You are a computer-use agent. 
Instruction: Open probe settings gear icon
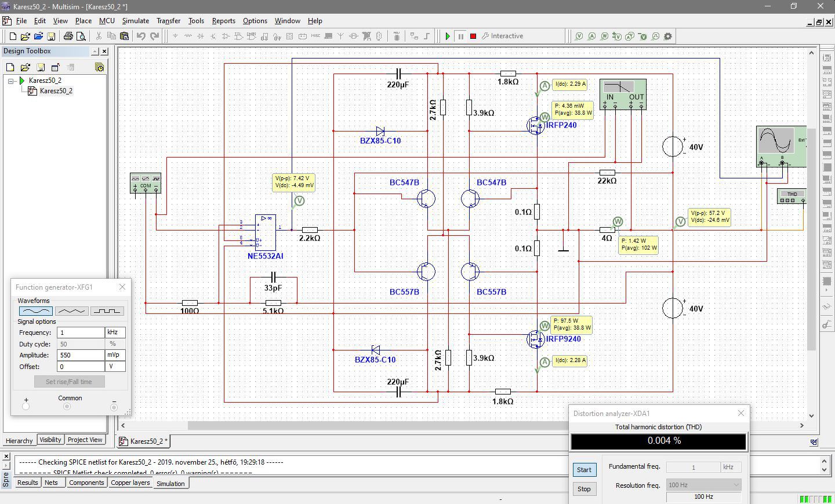click(x=668, y=36)
